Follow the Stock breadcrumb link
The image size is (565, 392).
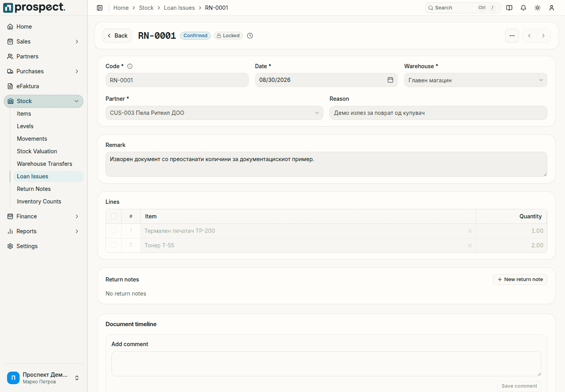pyautogui.click(x=146, y=8)
